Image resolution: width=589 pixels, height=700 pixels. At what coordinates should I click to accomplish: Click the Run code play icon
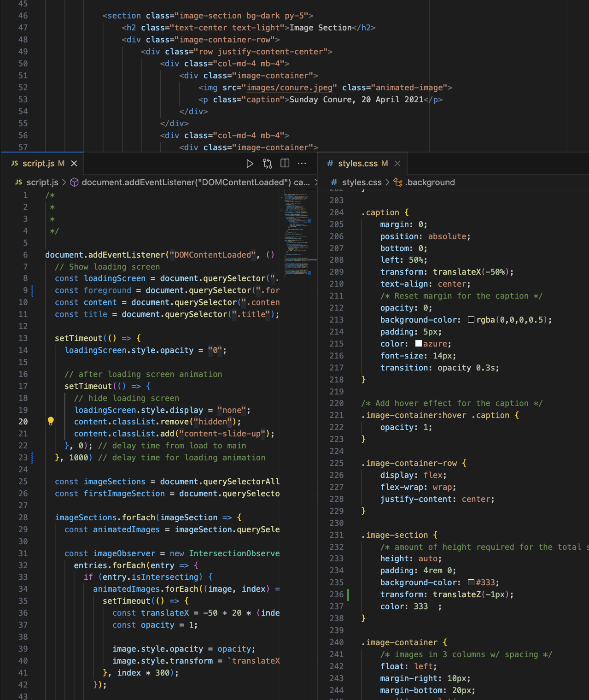point(250,164)
